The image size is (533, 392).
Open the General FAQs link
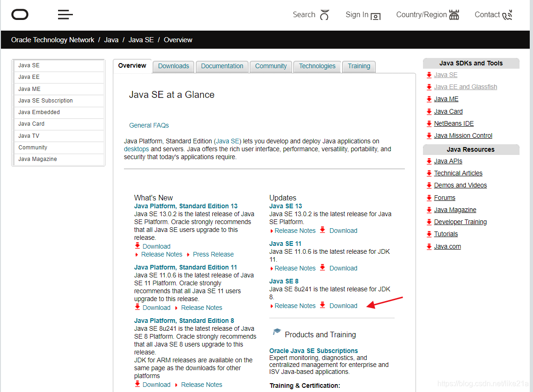(149, 125)
